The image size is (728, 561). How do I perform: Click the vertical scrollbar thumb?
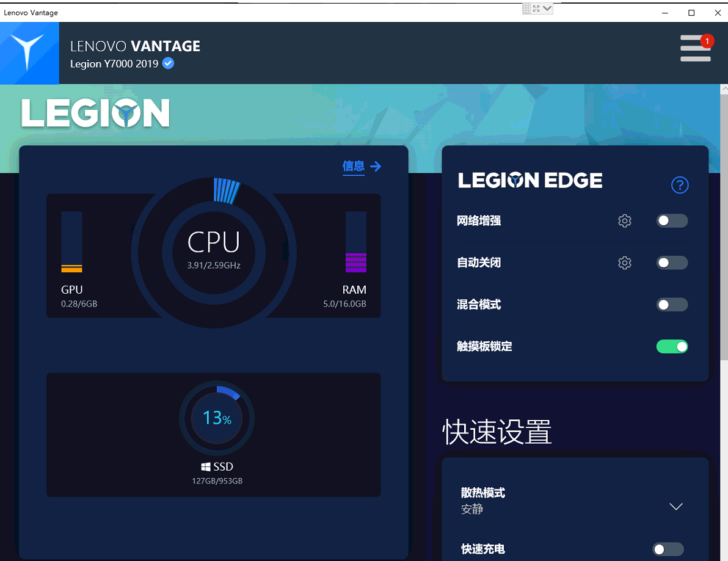(x=724, y=227)
